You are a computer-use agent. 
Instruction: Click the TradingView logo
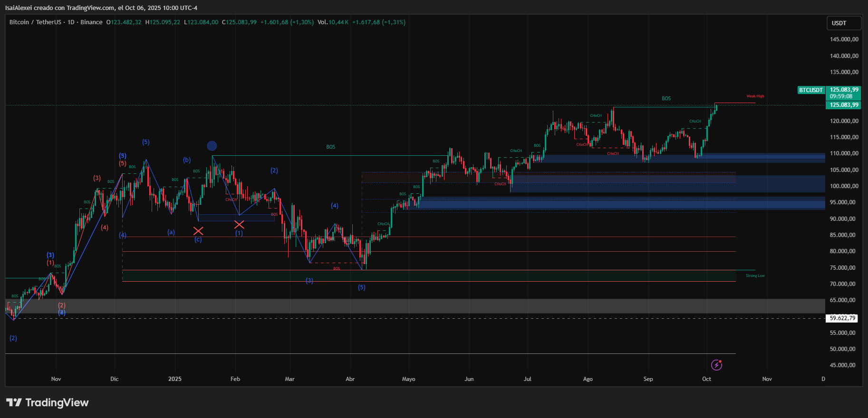[x=48, y=403]
